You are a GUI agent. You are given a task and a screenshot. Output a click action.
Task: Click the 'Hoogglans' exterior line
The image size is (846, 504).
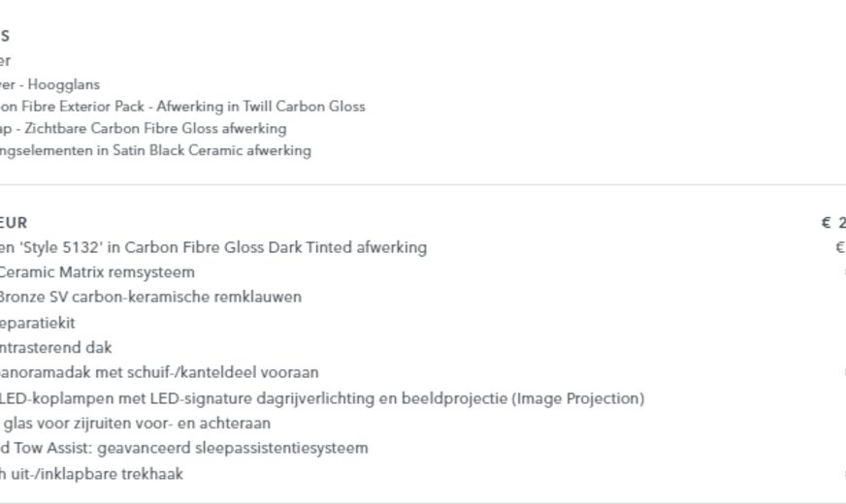coord(50,84)
